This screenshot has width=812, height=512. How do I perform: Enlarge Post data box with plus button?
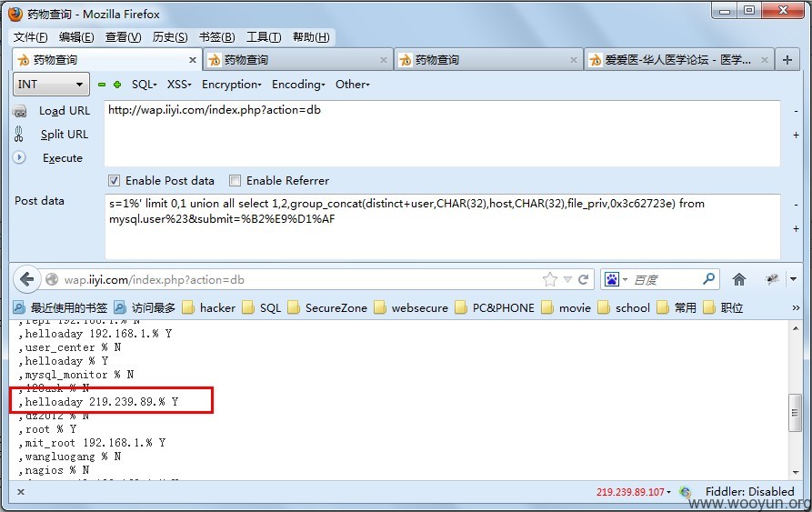pos(796,229)
